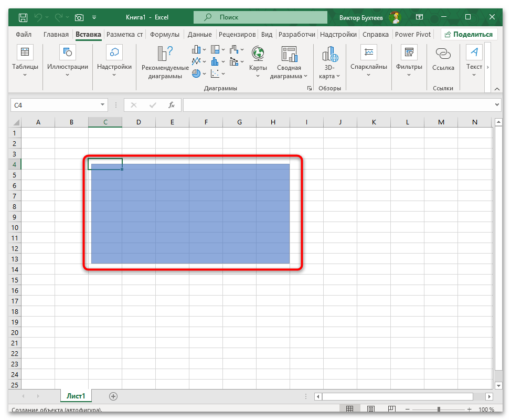Image resolution: width=511 pixels, height=420 pixels.
Task: Add a new sheet with the plus icon
Action: (113, 396)
